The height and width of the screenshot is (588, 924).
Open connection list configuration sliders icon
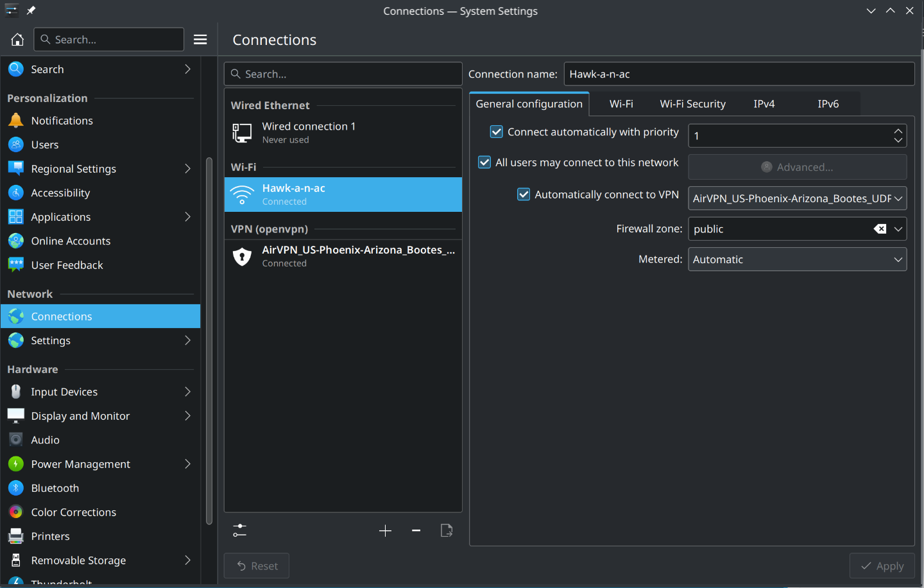click(x=239, y=530)
